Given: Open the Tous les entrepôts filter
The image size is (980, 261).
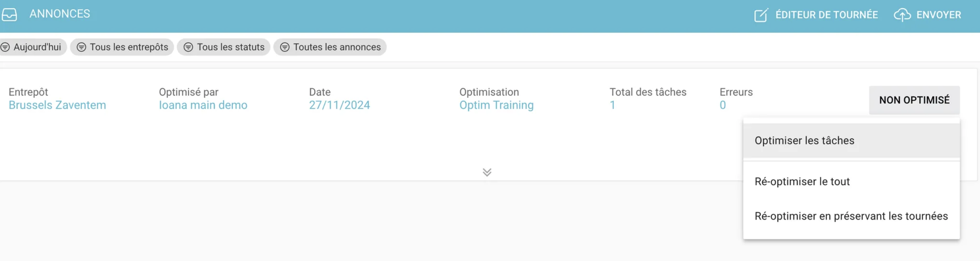Looking at the screenshot, I should pyautogui.click(x=122, y=47).
